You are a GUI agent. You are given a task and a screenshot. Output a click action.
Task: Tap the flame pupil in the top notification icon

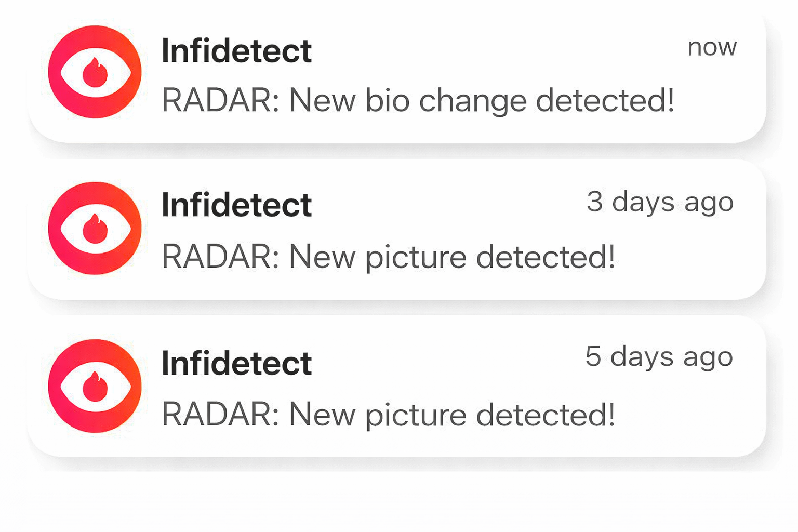coord(95,74)
